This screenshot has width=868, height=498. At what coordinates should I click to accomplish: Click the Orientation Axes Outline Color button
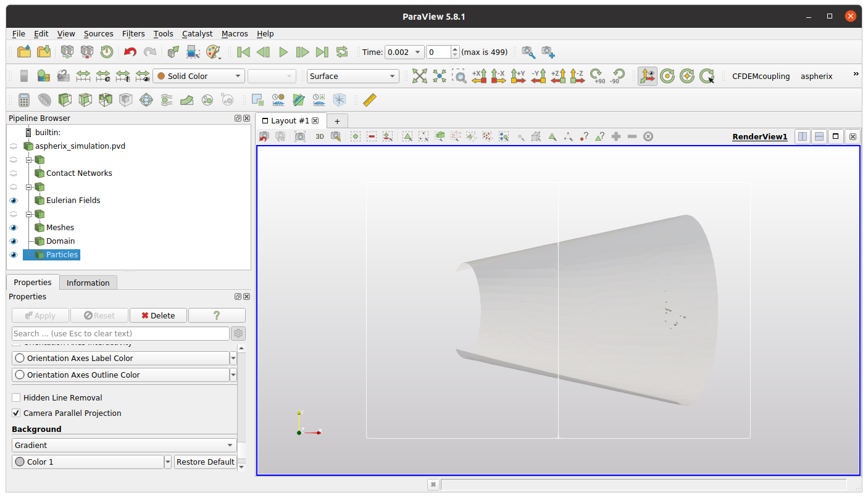tap(120, 375)
